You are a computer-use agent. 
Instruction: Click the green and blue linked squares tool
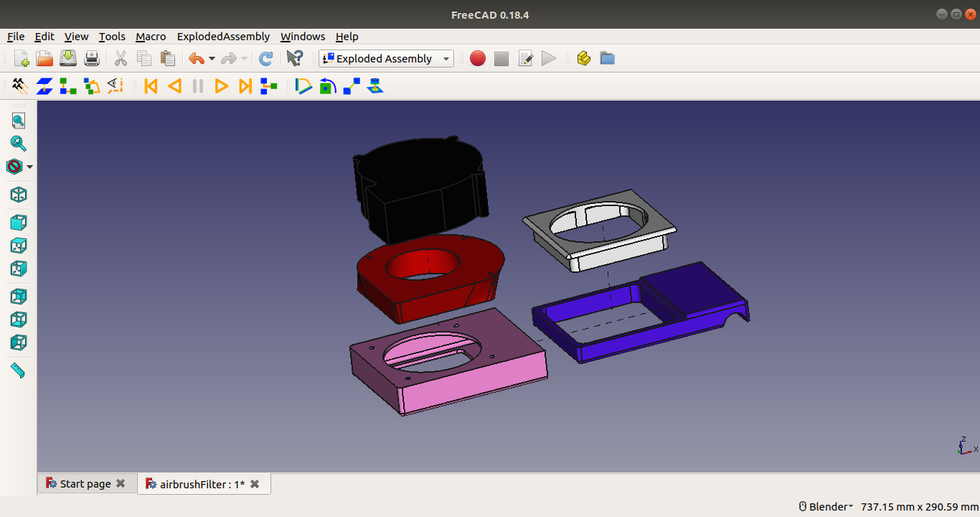68,86
